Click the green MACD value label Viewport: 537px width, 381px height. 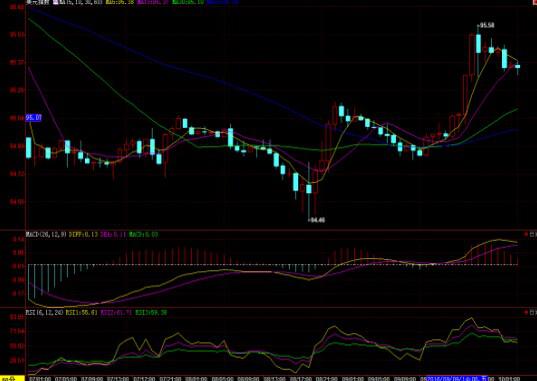coord(143,235)
